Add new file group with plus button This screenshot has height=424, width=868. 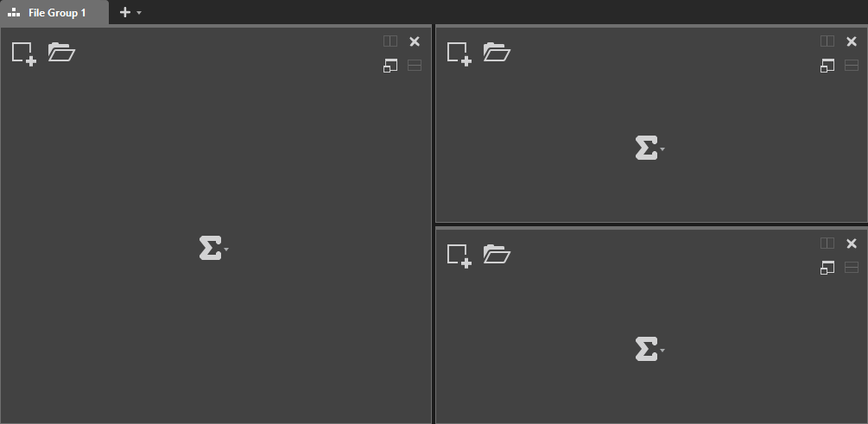(x=125, y=12)
